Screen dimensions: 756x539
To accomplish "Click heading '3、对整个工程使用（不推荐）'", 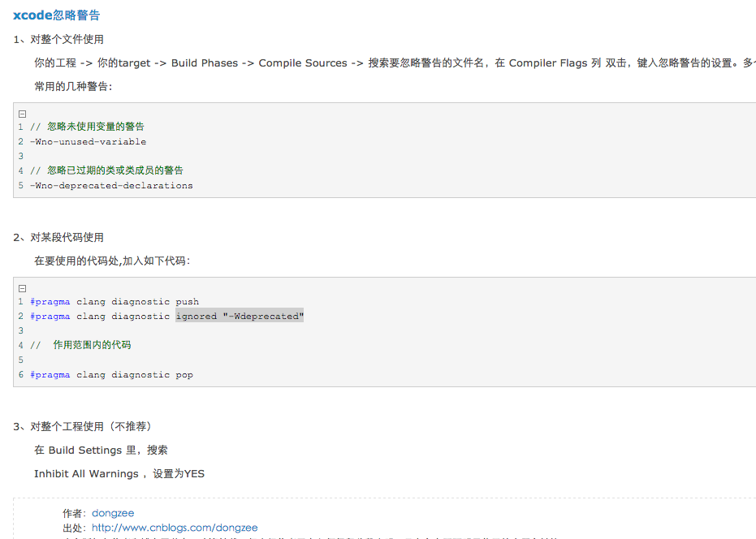I will 83,427.
